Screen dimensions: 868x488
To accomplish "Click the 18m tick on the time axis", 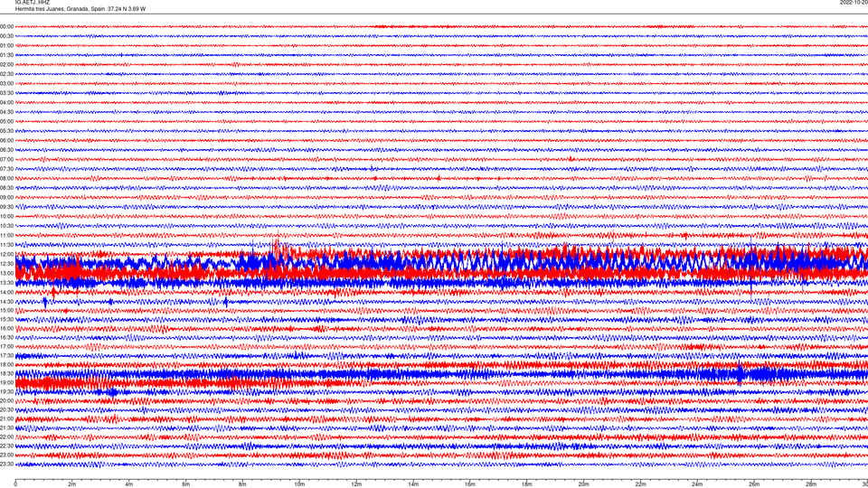I will [526, 484].
